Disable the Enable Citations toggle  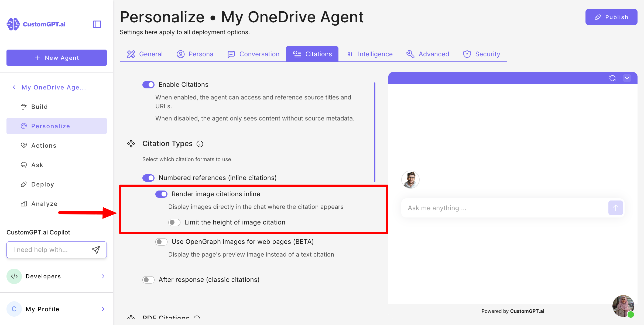(148, 85)
